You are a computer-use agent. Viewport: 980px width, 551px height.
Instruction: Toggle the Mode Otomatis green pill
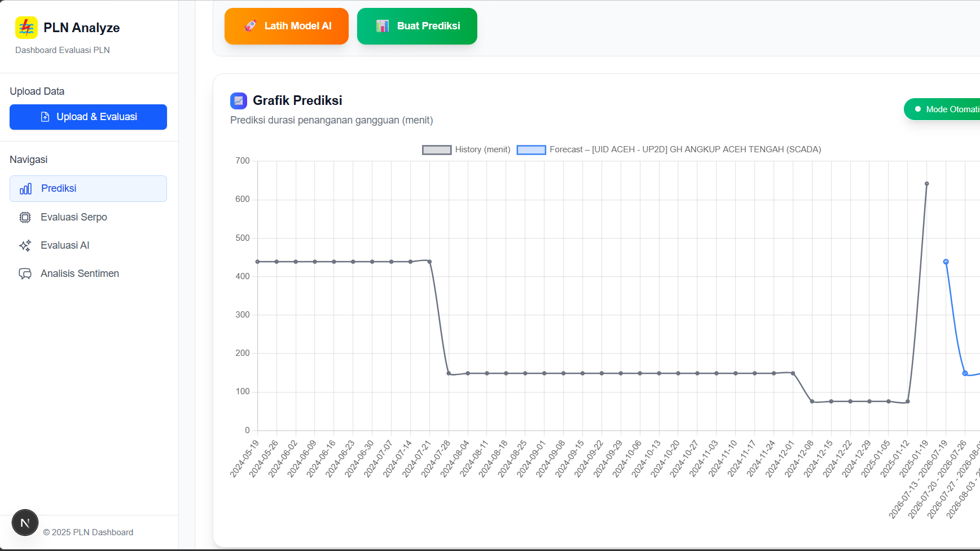[942, 109]
